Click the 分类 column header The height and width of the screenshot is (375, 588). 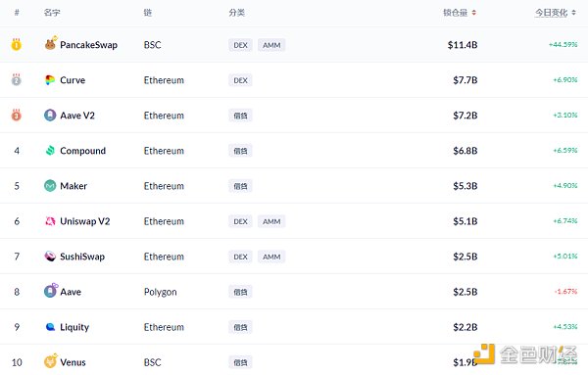pos(236,13)
